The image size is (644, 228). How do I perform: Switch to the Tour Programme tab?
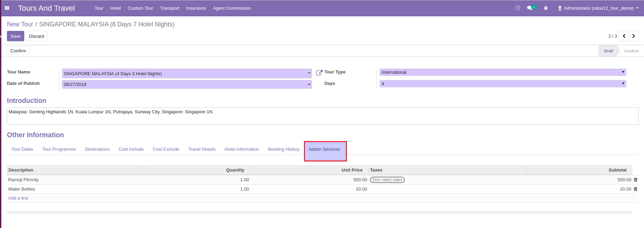pos(59,149)
